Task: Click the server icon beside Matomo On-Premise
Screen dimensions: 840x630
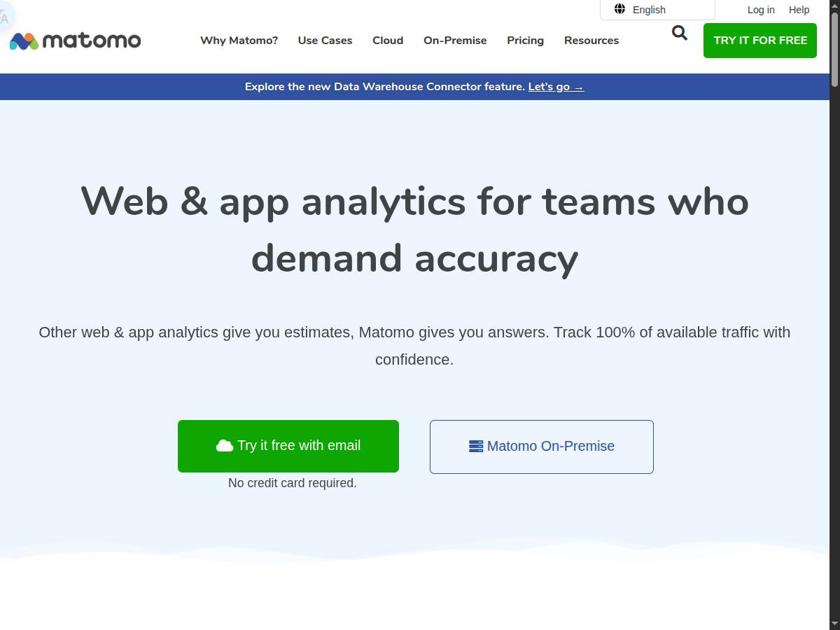Action: (476, 446)
